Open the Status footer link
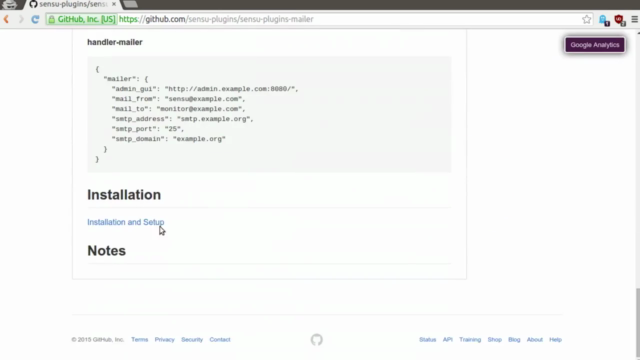The image size is (640, 360). (x=427, y=340)
